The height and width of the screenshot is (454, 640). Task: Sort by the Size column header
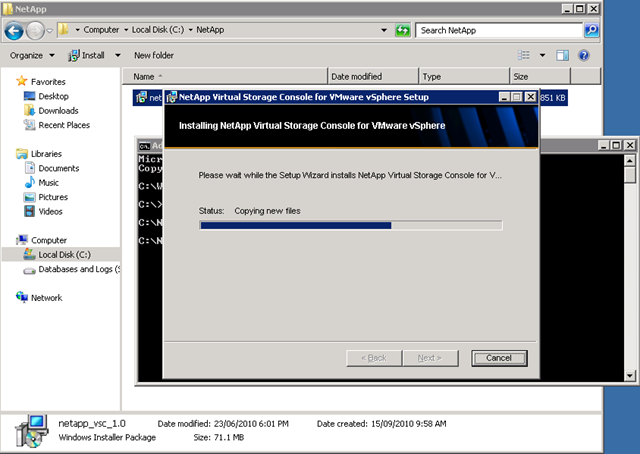pyautogui.click(x=540, y=76)
